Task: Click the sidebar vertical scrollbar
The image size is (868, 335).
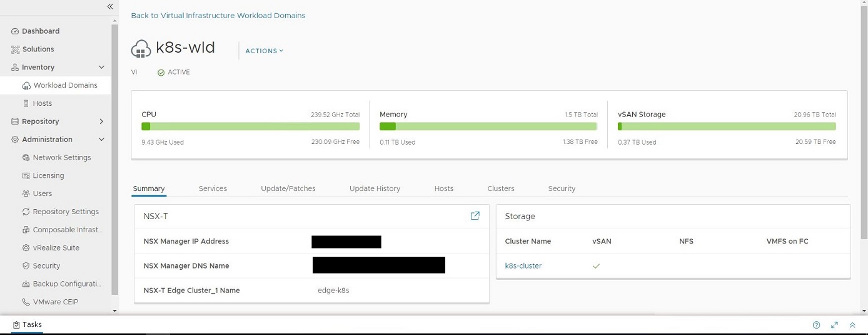Action: tap(114, 160)
